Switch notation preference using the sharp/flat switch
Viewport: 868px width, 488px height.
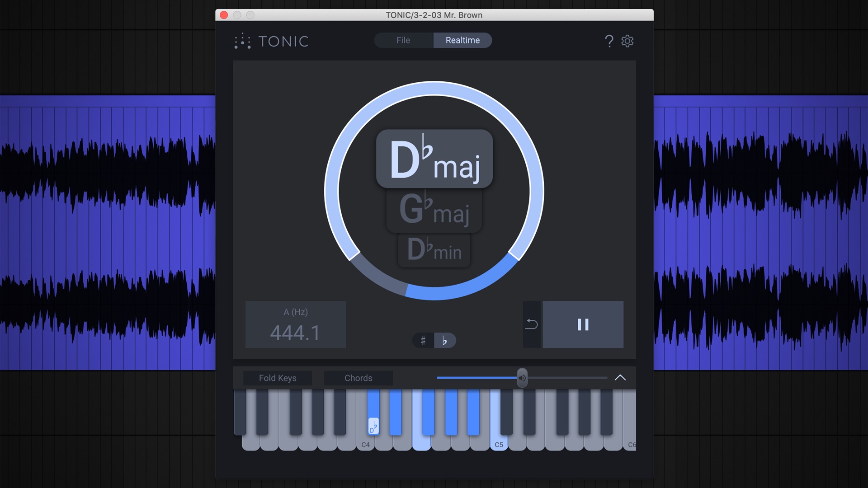tap(433, 341)
